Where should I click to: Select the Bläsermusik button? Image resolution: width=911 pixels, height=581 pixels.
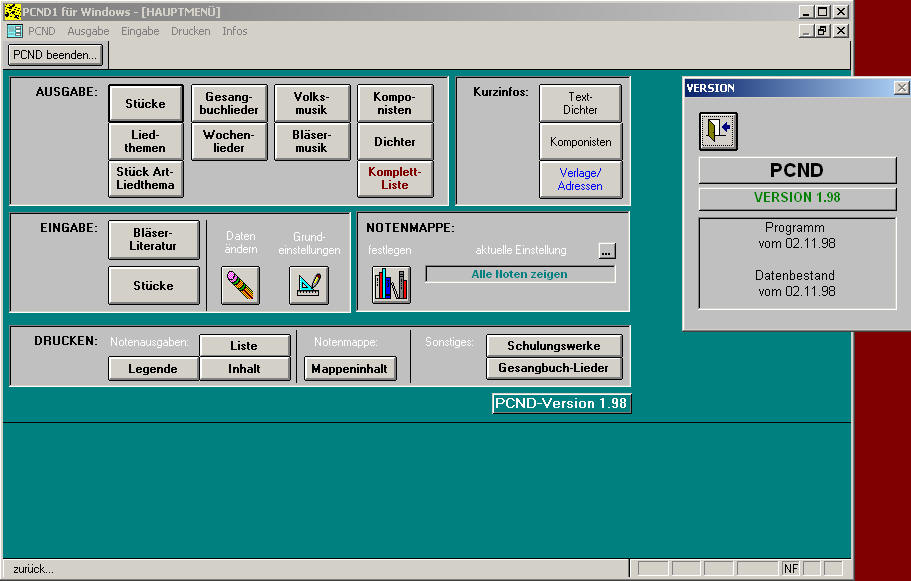click(311, 141)
